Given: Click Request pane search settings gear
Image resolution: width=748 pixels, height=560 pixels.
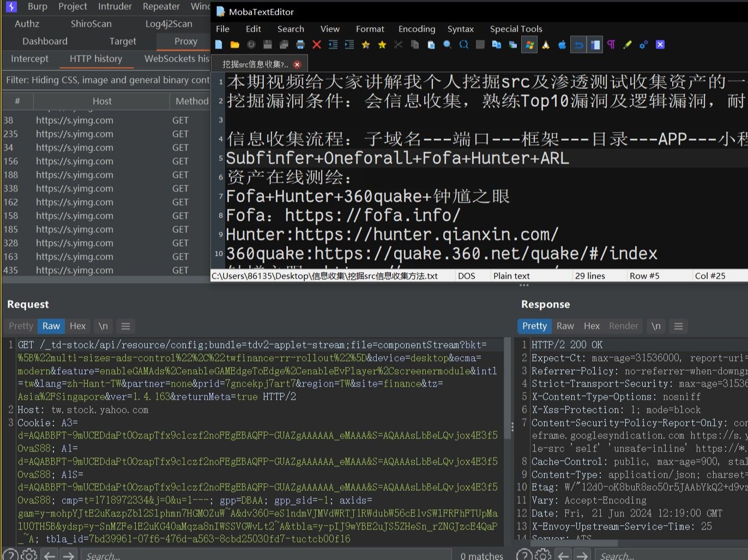Looking at the screenshot, I should click(x=29, y=555).
